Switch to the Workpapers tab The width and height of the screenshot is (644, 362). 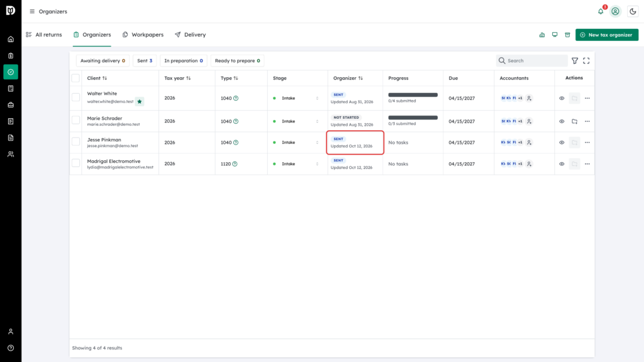pyautogui.click(x=143, y=35)
